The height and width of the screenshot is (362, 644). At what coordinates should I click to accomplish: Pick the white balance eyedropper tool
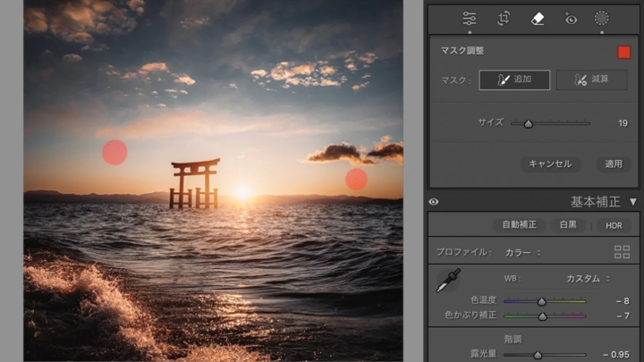pyautogui.click(x=448, y=281)
